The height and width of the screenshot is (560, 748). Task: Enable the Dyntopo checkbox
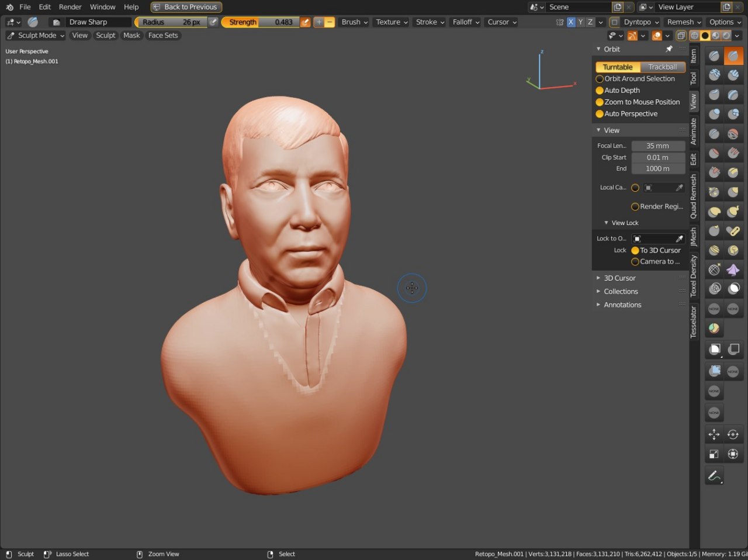click(x=614, y=22)
